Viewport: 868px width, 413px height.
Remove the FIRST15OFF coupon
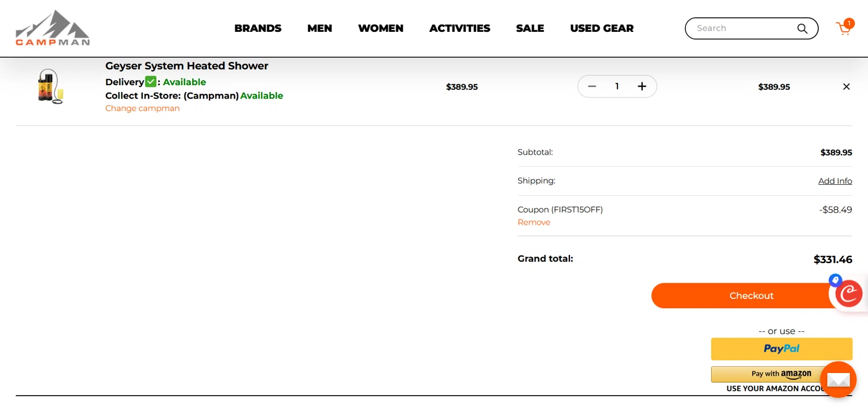[x=534, y=222]
